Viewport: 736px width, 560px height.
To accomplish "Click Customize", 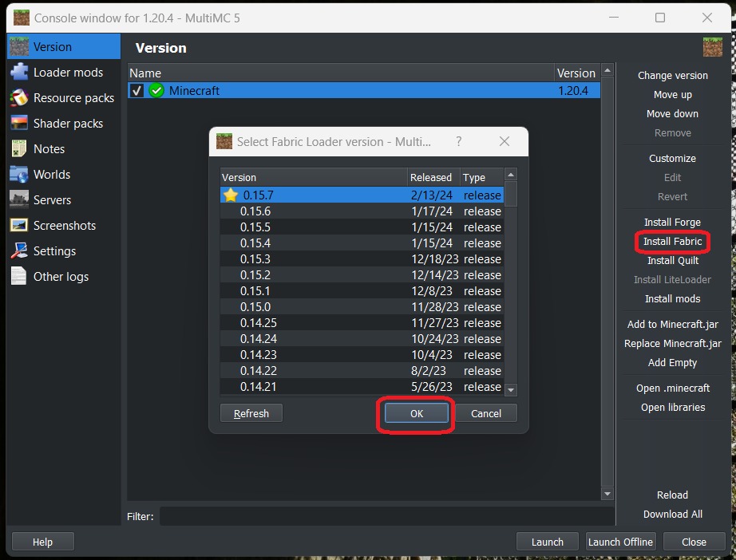I will [x=672, y=159].
